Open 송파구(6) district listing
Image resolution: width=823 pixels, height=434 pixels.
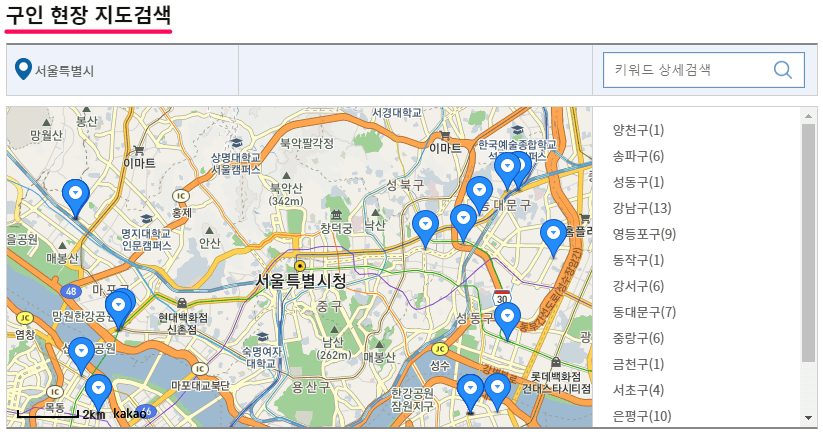(x=638, y=156)
